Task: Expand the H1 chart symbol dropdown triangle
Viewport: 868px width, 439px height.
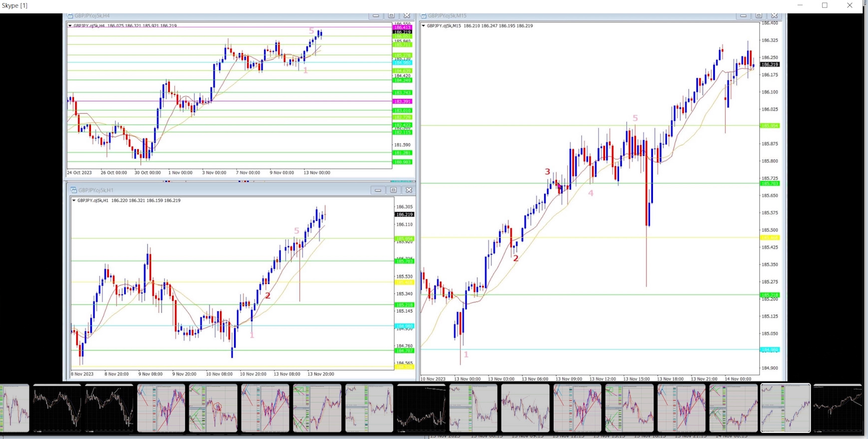Action: click(x=74, y=201)
